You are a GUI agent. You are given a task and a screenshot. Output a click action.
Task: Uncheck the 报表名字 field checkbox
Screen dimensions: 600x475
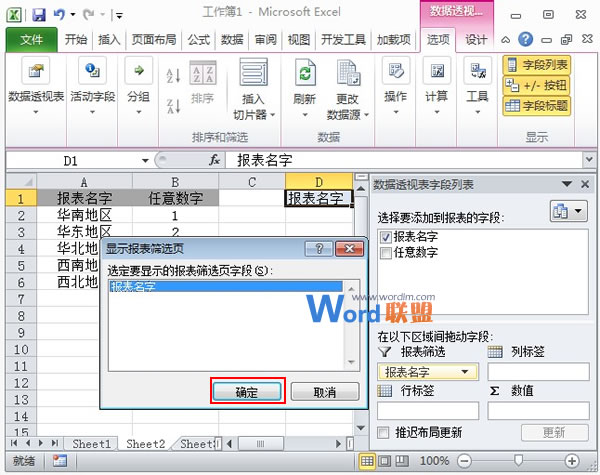[385, 237]
